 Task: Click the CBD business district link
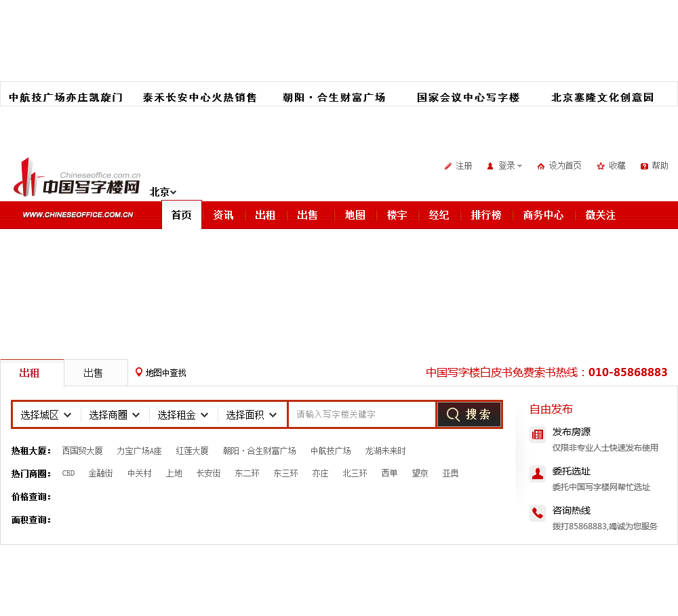click(x=68, y=473)
